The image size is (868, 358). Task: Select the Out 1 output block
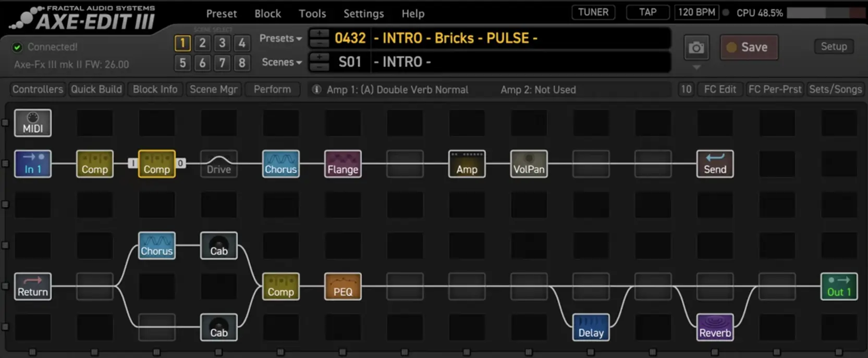tap(838, 287)
